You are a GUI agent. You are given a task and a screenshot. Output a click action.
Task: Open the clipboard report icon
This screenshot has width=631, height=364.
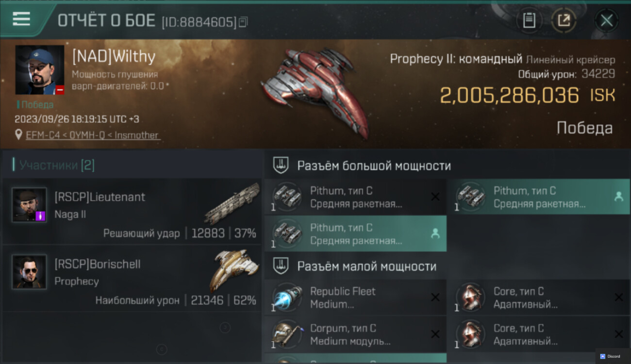coord(529,20)
